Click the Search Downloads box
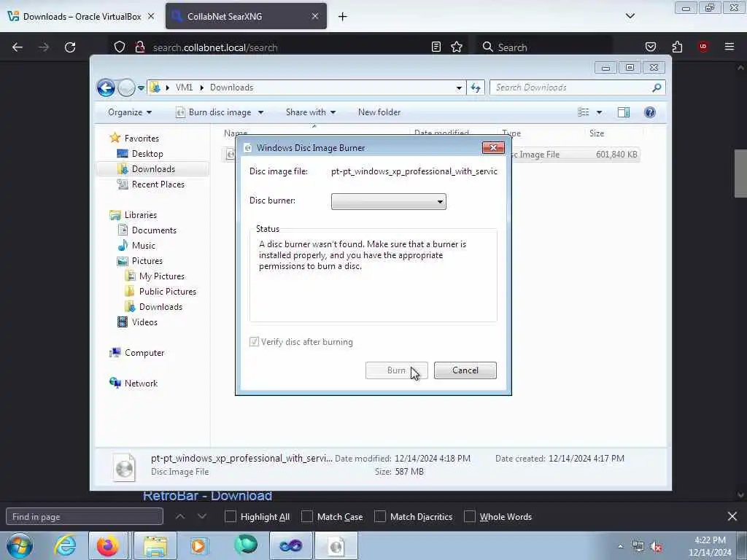This screenshot has width=747, height=560. (x=577, y=87)
